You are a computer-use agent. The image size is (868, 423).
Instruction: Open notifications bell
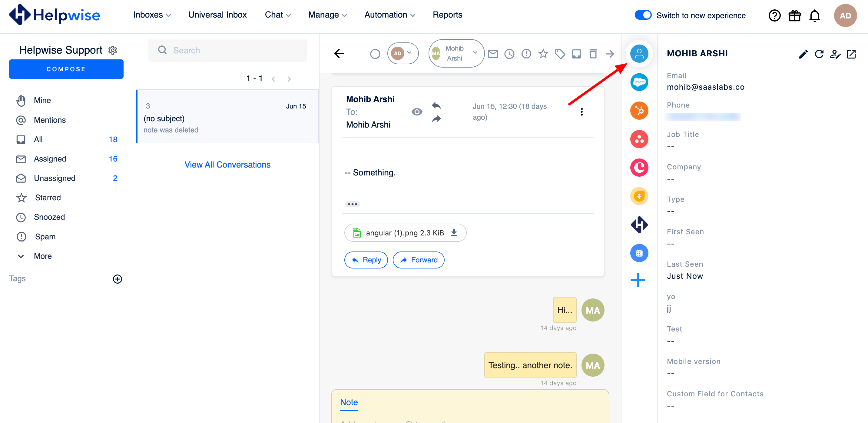click(x=814, y=15)
